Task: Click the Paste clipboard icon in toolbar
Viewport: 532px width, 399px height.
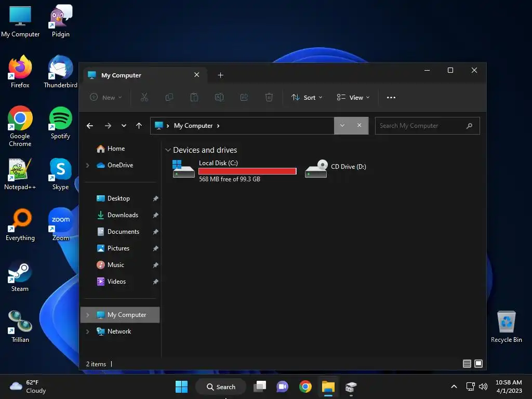Action: coord(194,97)
